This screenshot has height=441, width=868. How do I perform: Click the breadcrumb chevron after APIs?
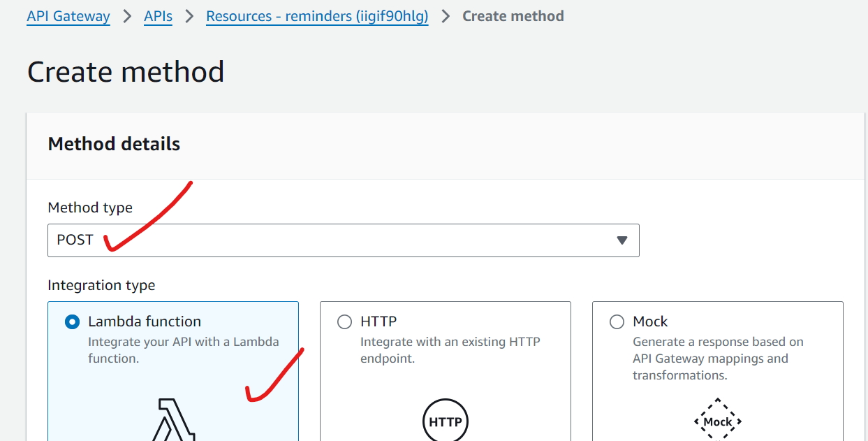[x=189, y=16]
